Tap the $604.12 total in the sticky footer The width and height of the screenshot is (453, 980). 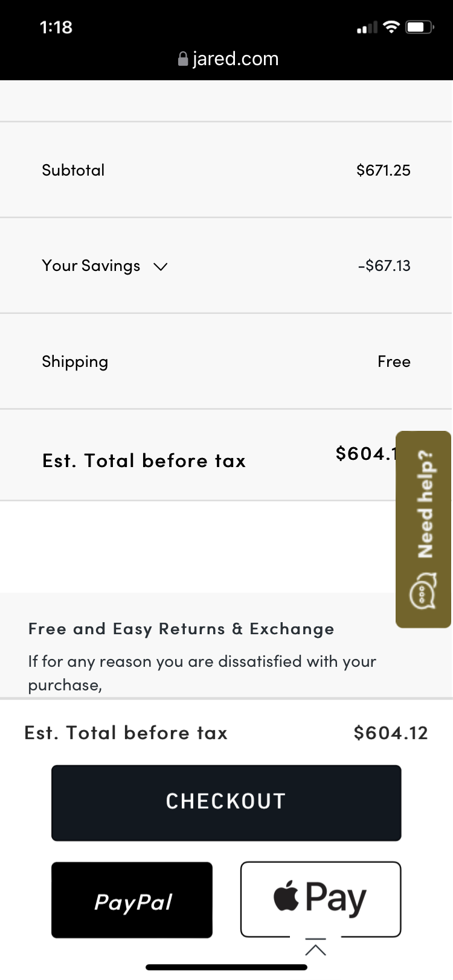[x=391, y=733]
